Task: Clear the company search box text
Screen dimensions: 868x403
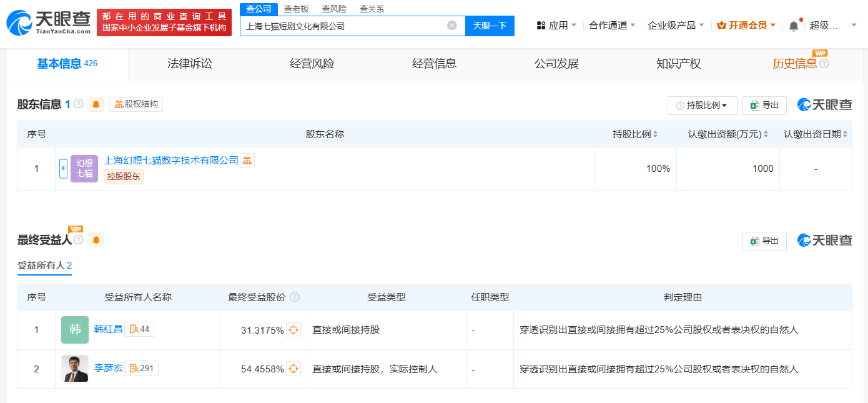Action: click(x=452, y=26)
